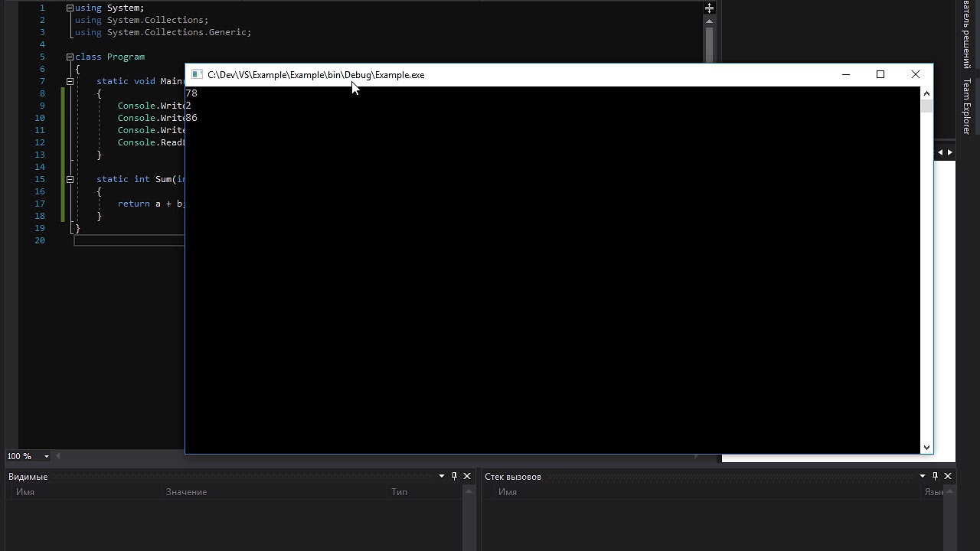Click the editor split-window handle icon
This screenshot has height=551, width=980.
(x=710, y=8)
